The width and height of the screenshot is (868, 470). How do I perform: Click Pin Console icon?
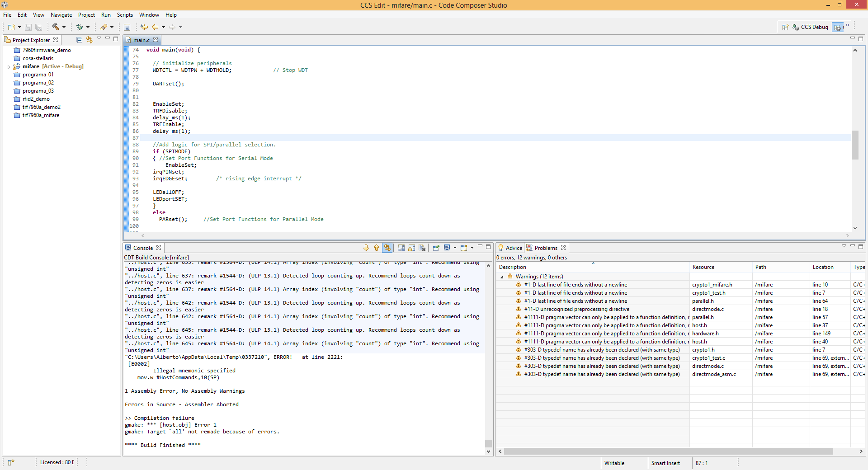(436, 248)
